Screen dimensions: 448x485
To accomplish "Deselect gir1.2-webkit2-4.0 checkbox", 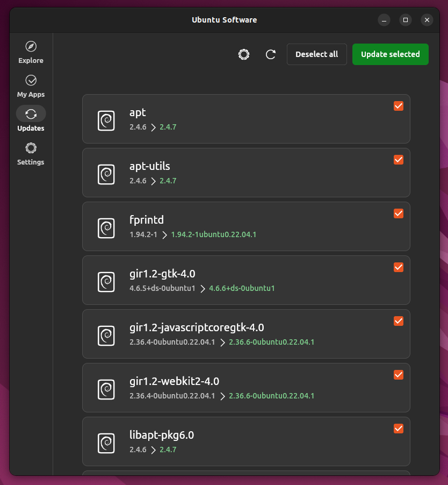I will tap(399, 375).
